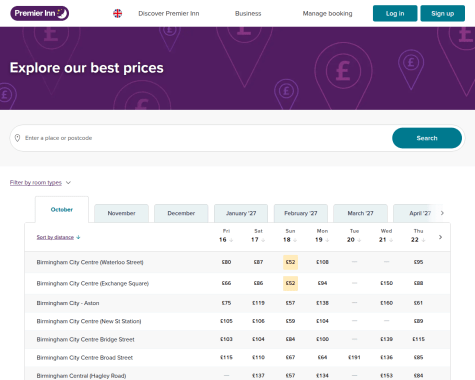Choose £80 Friday price for Waterloo Street
475x380 pixels.
pyautogui.click(x=226, y=262)
